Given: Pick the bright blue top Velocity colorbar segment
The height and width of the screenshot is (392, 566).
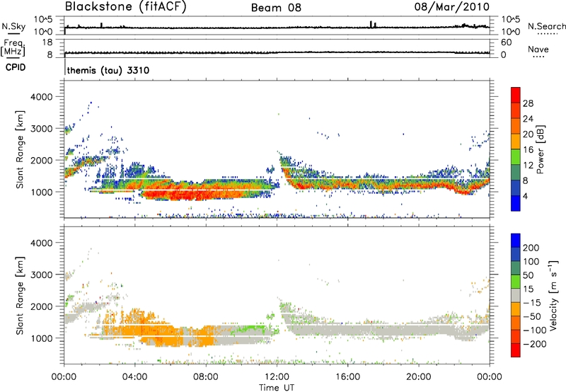Looking at the screenshot, I should pos(516,241).
